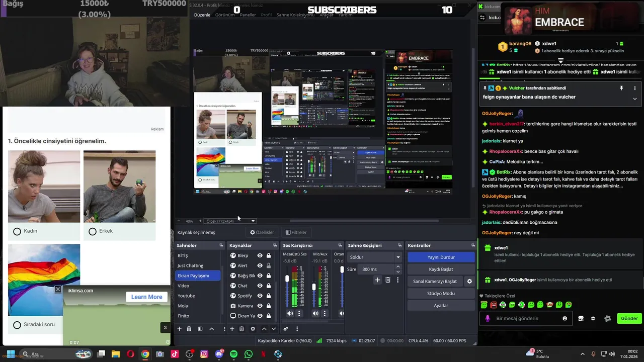Click Kaydı Başlat to start recording
This screenshot has height=362, width=644.
tap(441, 269)
